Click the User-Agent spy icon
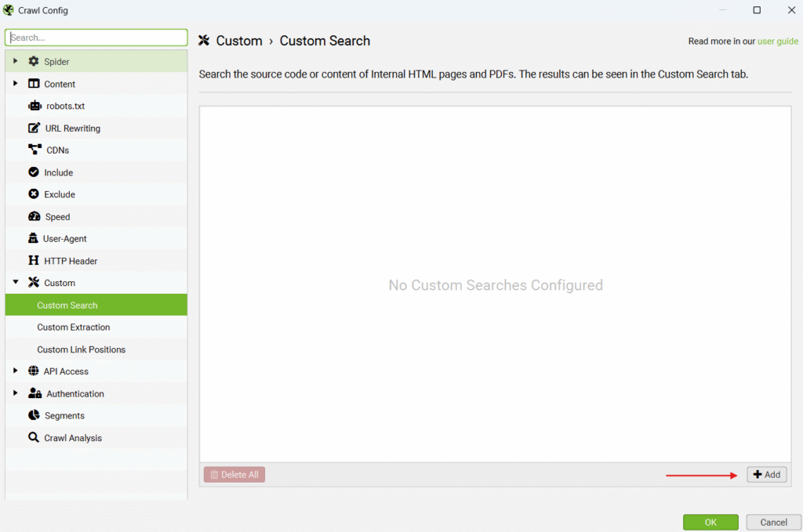This screenshot has width=803, height=532. 34,238
